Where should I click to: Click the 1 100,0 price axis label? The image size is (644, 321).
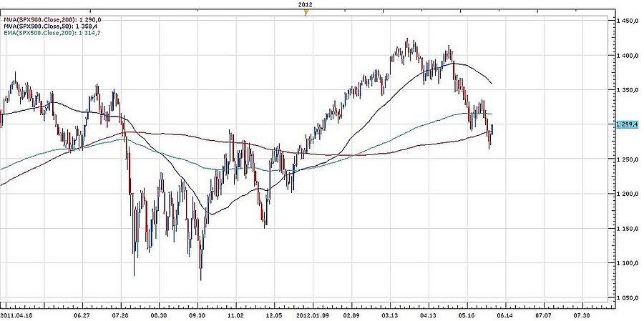pyautogui.click(x=628, y=263)
